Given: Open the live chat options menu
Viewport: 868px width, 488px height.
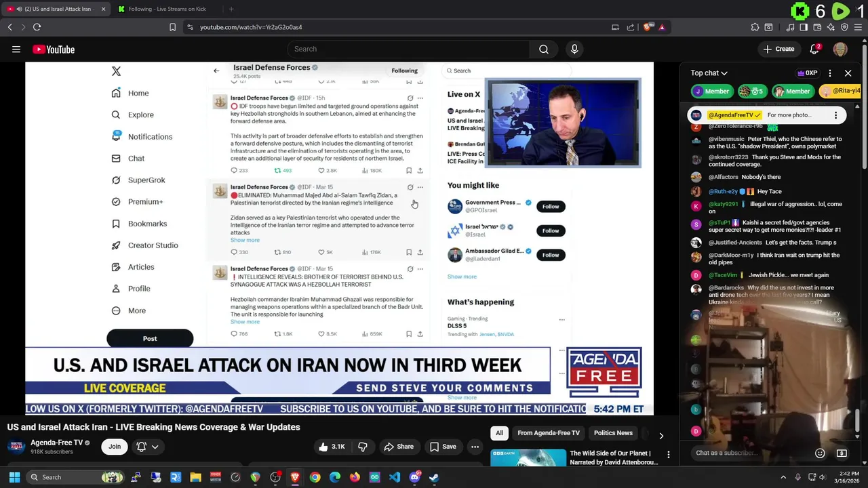Looking at the screenshot, I should tap(830, 73).
